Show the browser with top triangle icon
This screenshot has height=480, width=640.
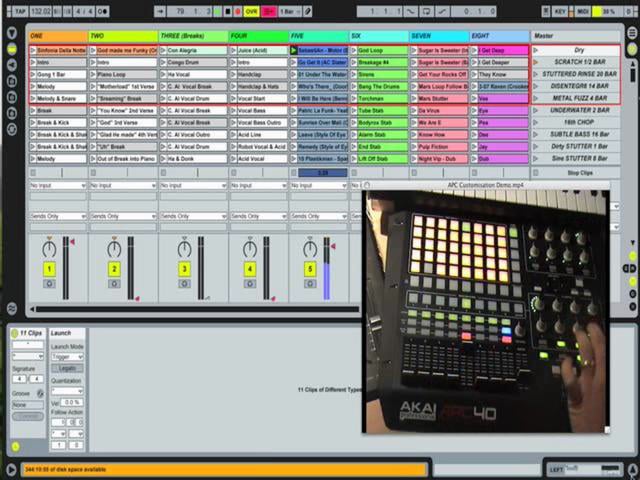coord(12,33)
